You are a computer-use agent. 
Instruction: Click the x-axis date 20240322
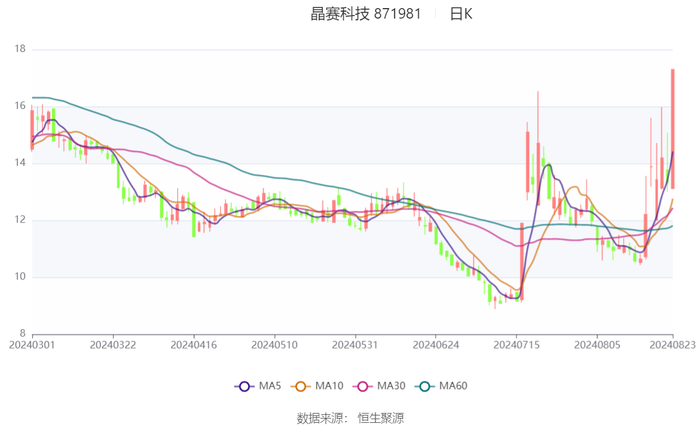[113, 345]
